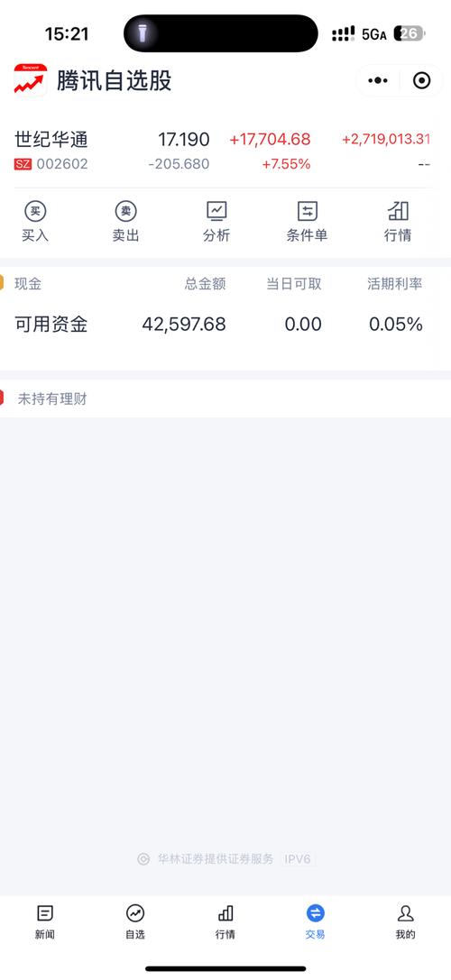Switch to the 新闻 news tab

click(x=45, y=922)
